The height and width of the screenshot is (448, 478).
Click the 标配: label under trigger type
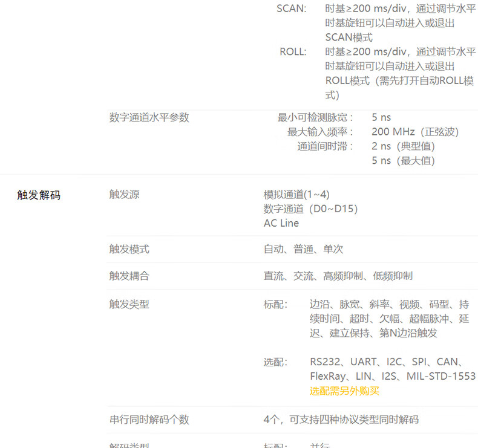[x=275, y=304]
